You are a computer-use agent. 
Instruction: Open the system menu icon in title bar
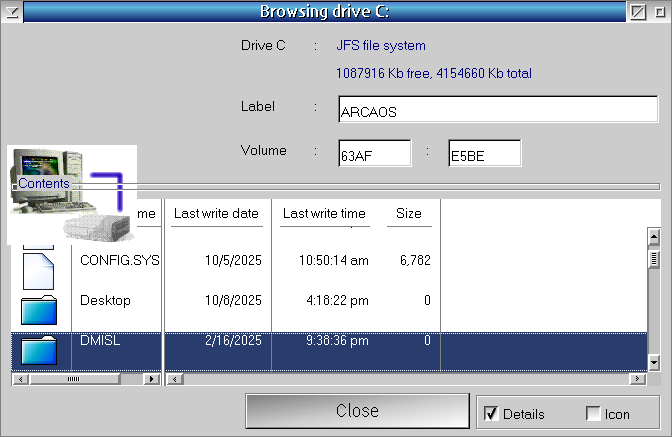pyautogui.click(x=12, y=12)
